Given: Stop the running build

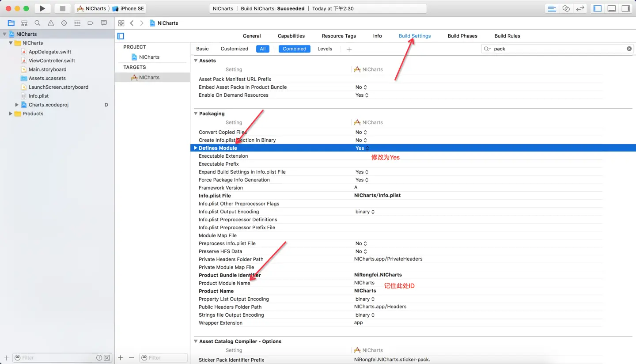Looking at the screenshot, I should pos(62,8).
